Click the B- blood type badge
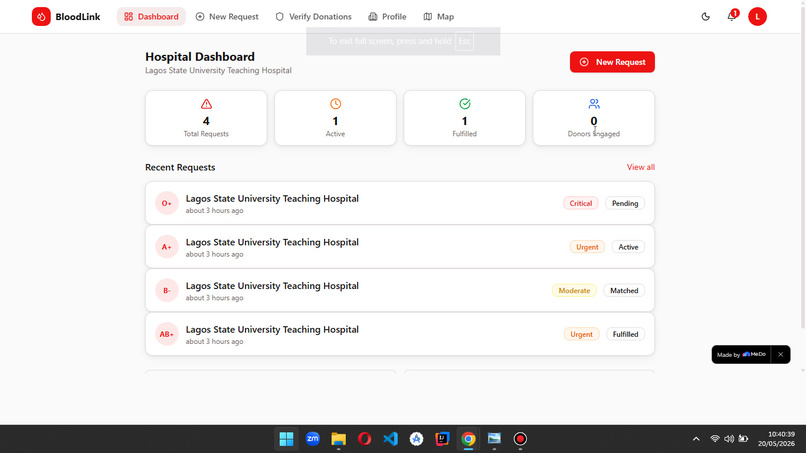The image size is (806, 453). click(167, 291)
